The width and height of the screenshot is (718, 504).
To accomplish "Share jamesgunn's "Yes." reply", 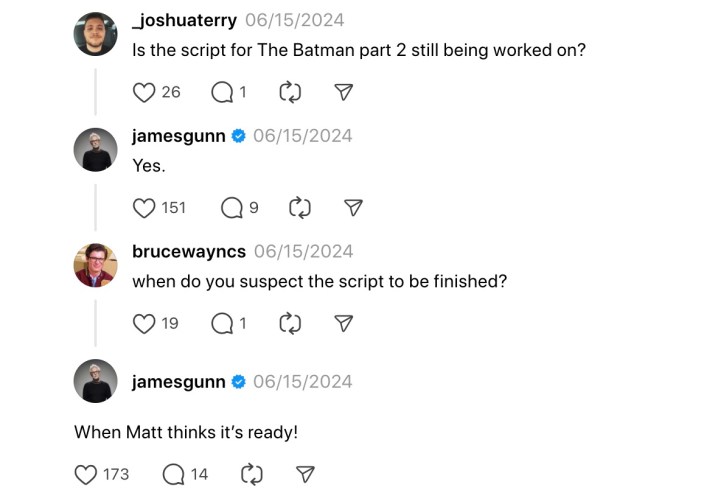I will pyautogui.click(x=352, y=208).
